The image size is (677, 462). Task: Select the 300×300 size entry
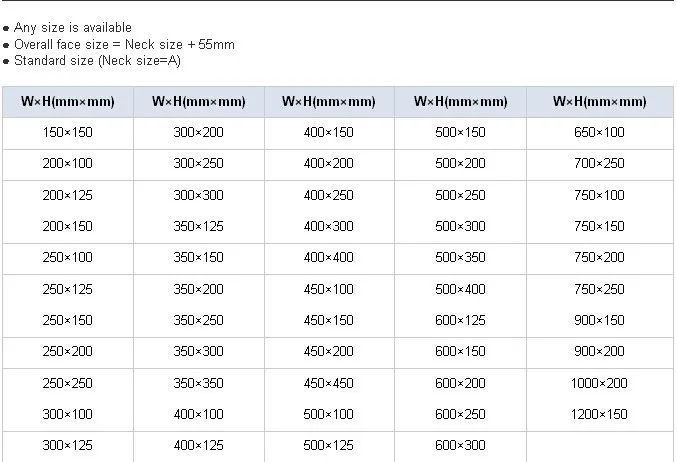tap(198, 195)
